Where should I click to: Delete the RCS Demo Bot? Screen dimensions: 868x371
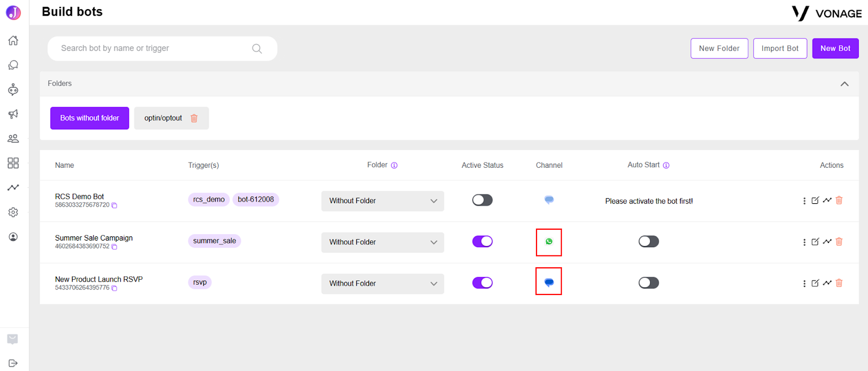(839, 200)
